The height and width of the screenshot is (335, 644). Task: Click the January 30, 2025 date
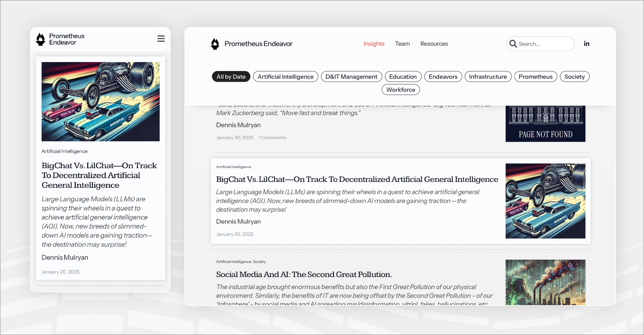point(235,138)
